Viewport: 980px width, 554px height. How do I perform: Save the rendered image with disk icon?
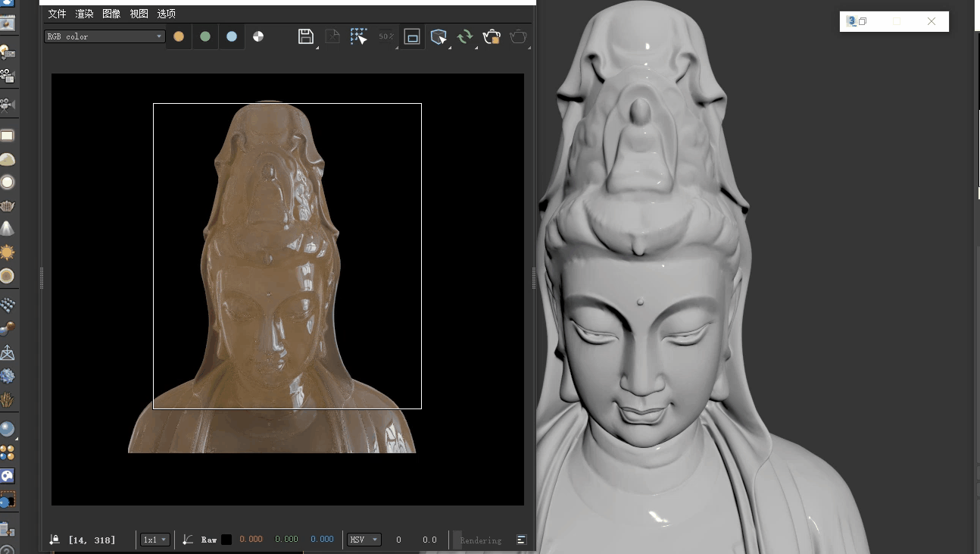click(305, 36)
